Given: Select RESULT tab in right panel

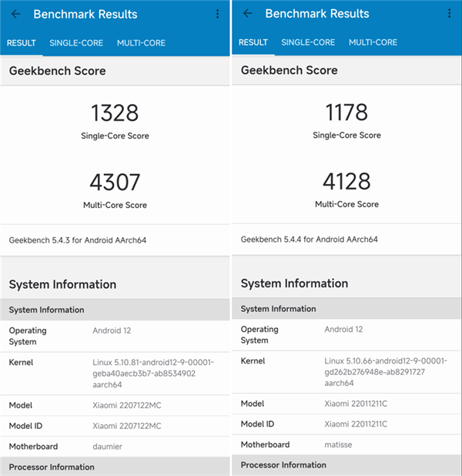Looking at the screenshot, I should [x=253, y=42].
